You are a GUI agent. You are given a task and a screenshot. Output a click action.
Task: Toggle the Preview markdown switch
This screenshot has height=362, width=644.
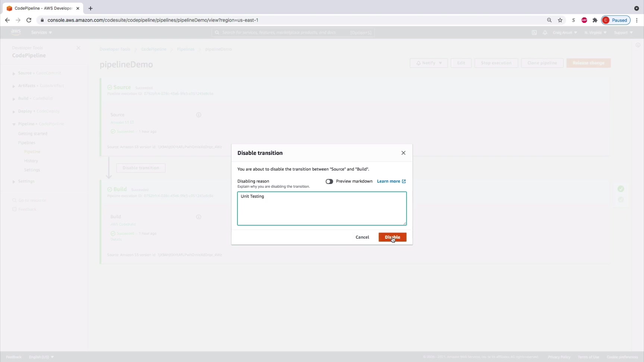click(329, 181)
